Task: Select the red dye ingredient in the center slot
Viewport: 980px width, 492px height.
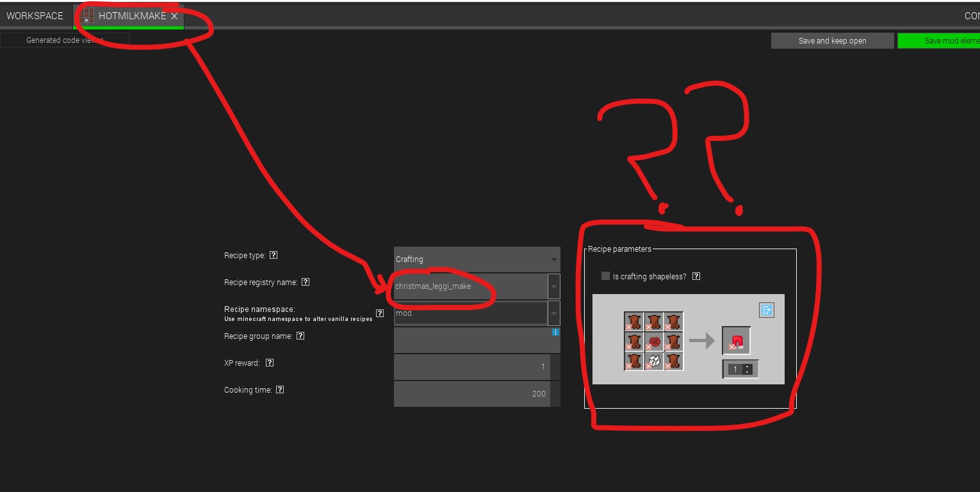Action: (653, 341)
